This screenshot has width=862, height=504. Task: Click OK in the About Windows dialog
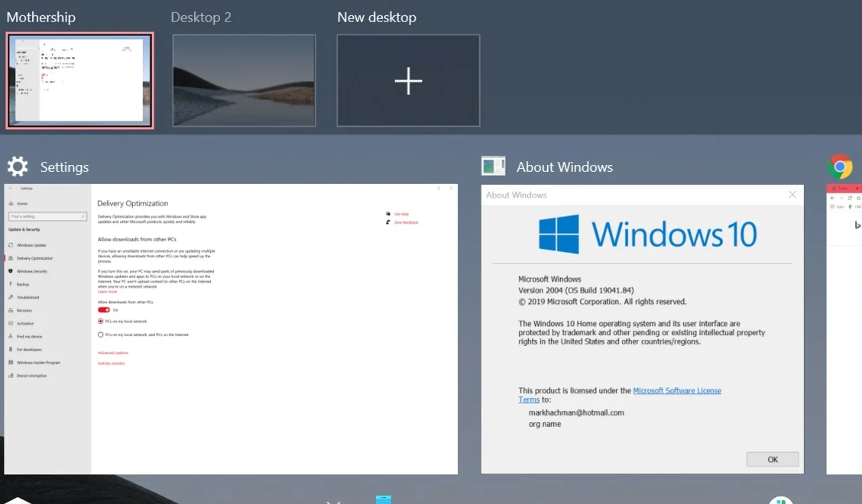point(773,460)
